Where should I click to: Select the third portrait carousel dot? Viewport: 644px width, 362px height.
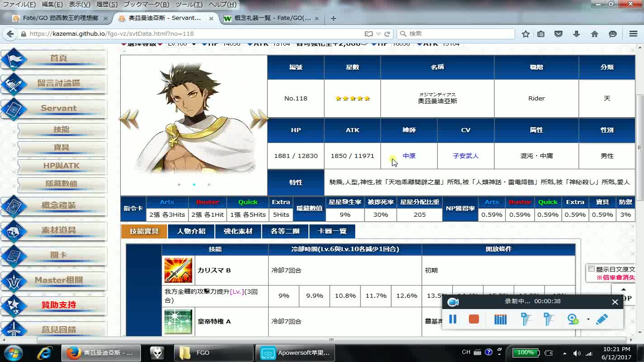[x=208, y=185]
